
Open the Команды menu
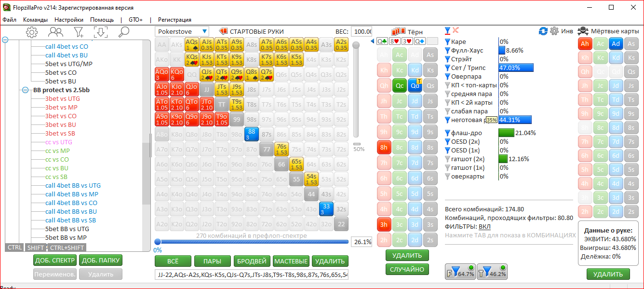tap(35, 20)
